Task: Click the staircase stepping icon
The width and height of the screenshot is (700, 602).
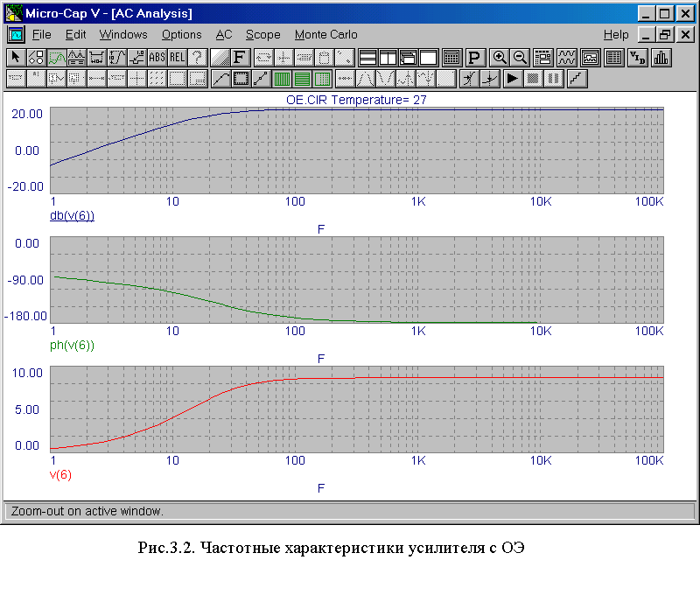Action: (577, 79)
